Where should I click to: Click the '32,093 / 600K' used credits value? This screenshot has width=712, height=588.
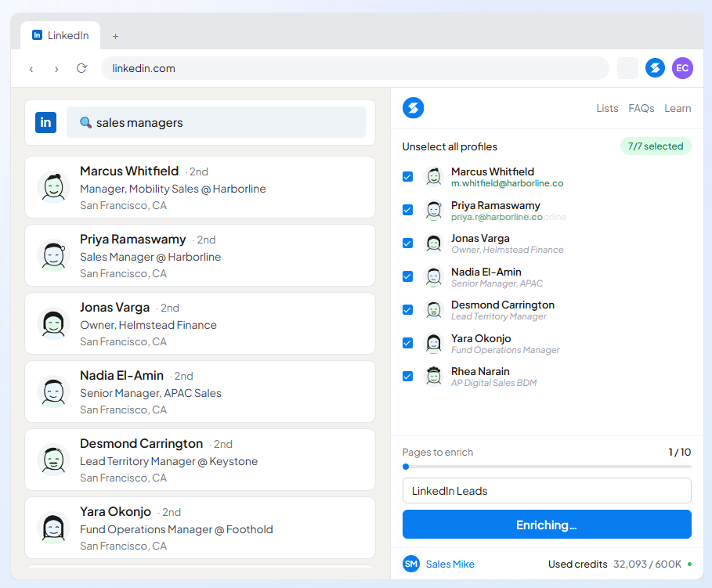point(647,564)
